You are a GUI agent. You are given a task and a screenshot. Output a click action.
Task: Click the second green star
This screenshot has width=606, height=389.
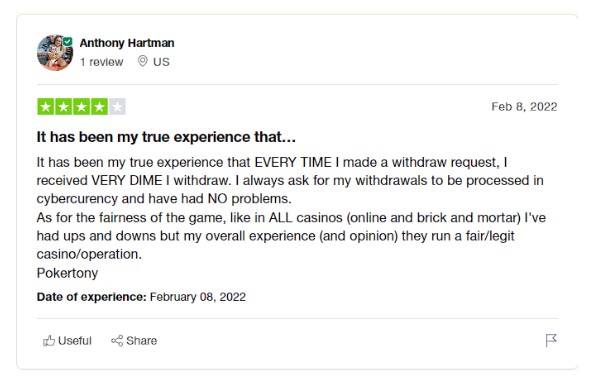(63, 107)
